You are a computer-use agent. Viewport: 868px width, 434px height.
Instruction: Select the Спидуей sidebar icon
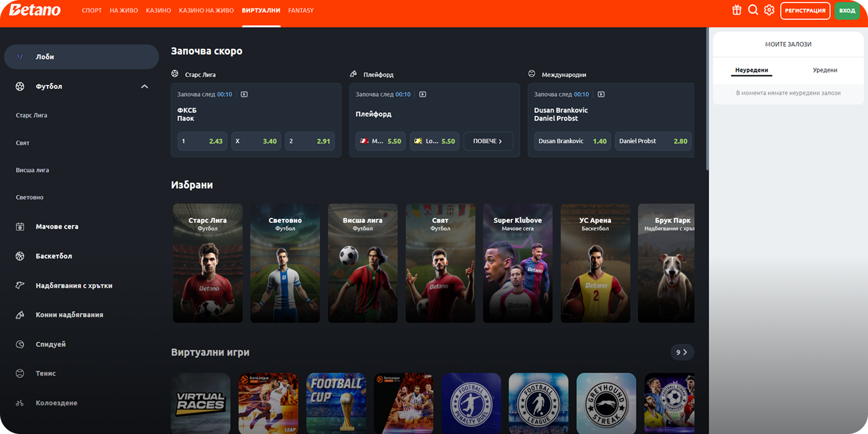pos(20,344)
